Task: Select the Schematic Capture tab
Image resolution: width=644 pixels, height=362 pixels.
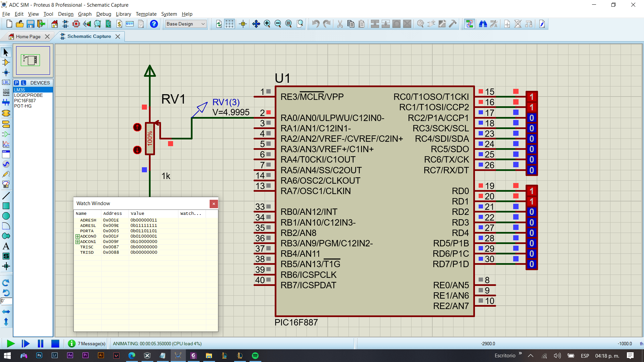Action: [x=89, y=36]
